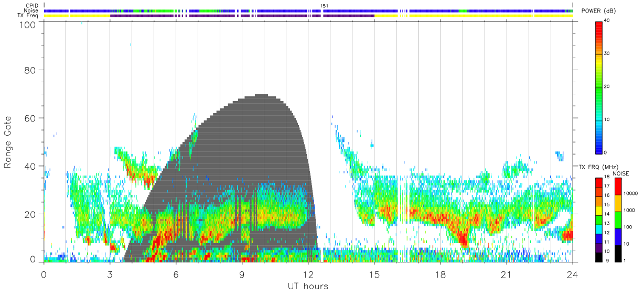
Task: Click the 60 tick on Range Gate axis
Action: point(31,118)
